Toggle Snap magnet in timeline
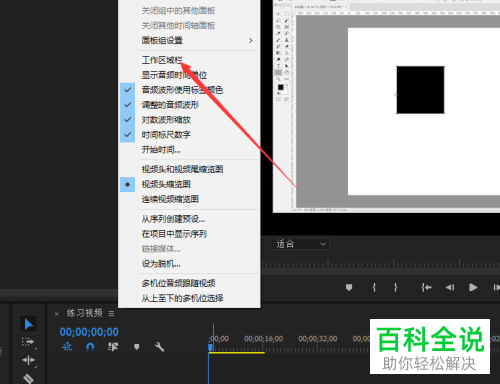500x384 pixels. [x=90, y=347]
